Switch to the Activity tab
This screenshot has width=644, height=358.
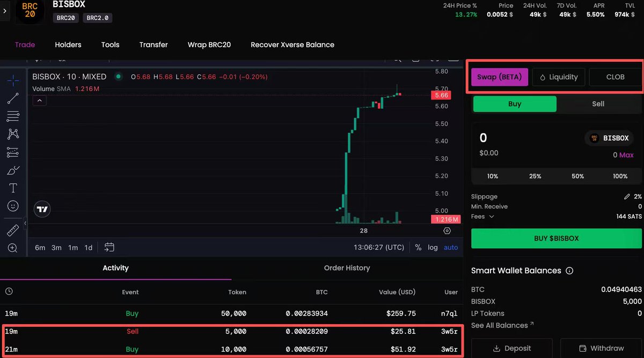tap(115, 268)
